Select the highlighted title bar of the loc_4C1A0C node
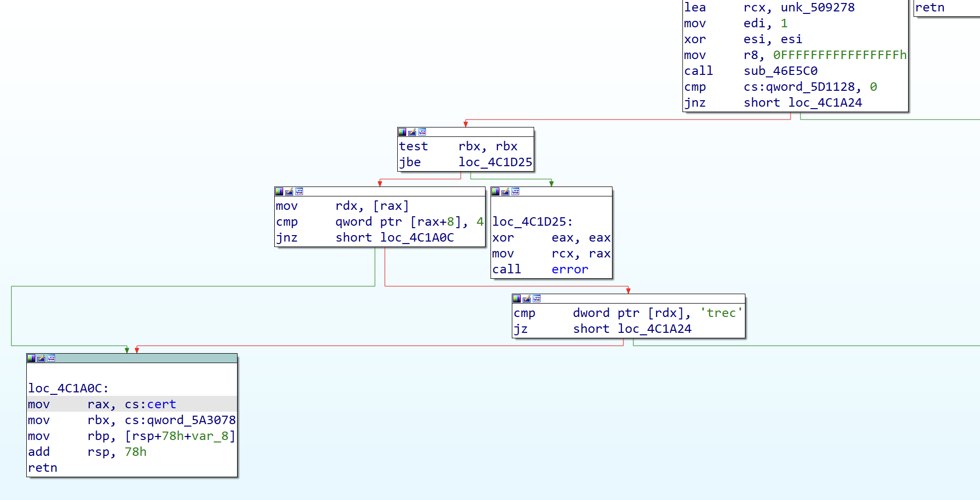 (132, 358)
